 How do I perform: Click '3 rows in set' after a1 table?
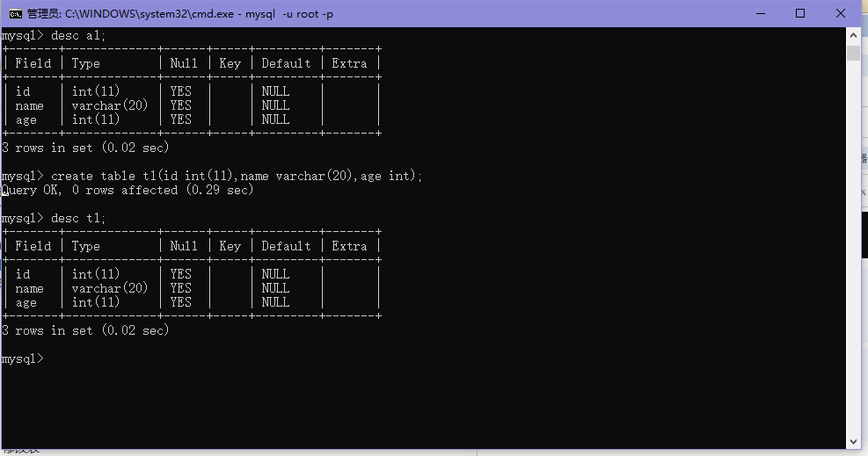coord(85,148)
